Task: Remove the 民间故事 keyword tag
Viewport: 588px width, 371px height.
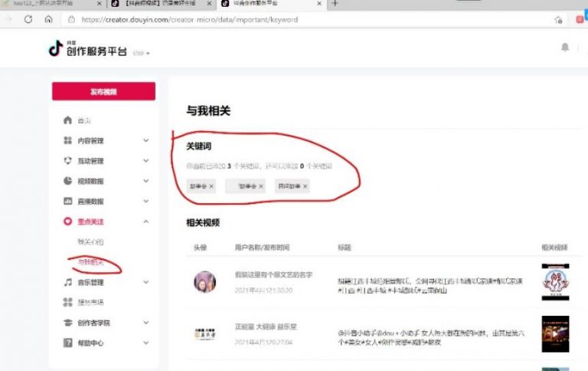Action: click(x=305, y=186)
